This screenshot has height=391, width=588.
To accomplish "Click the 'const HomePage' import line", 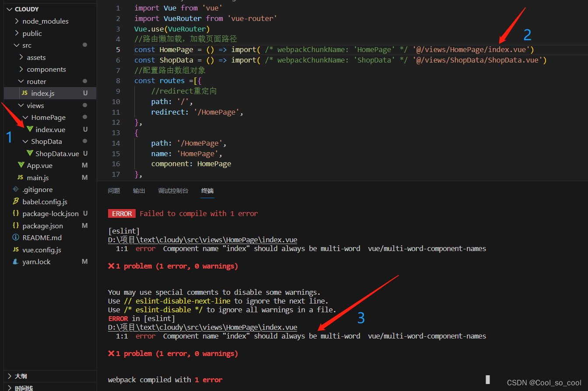I will (334, 49).
